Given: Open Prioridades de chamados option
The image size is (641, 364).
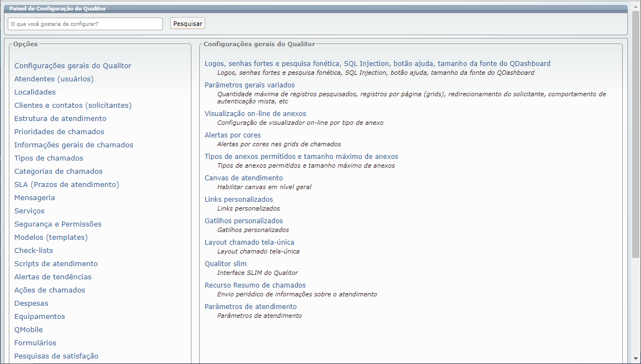Looking at the screenshot, I should (59, 131).
